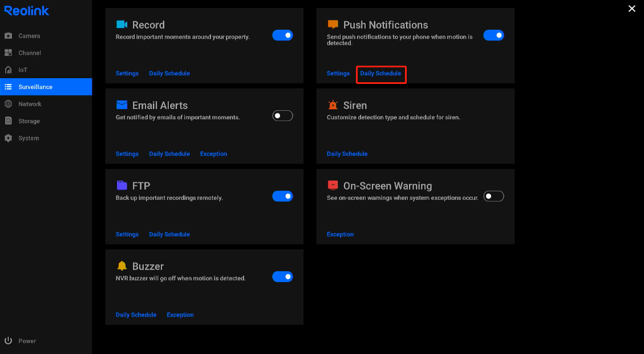Image resolution: width=644 pixels, height=354 pixels.
Task: Click the Reolink logo
Action: point(27,11)
